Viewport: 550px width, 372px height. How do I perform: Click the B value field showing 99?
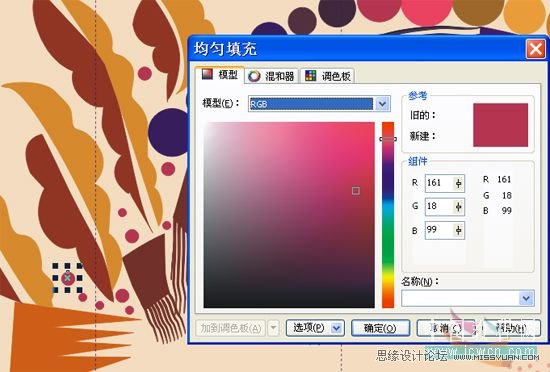tap(445, 230)
